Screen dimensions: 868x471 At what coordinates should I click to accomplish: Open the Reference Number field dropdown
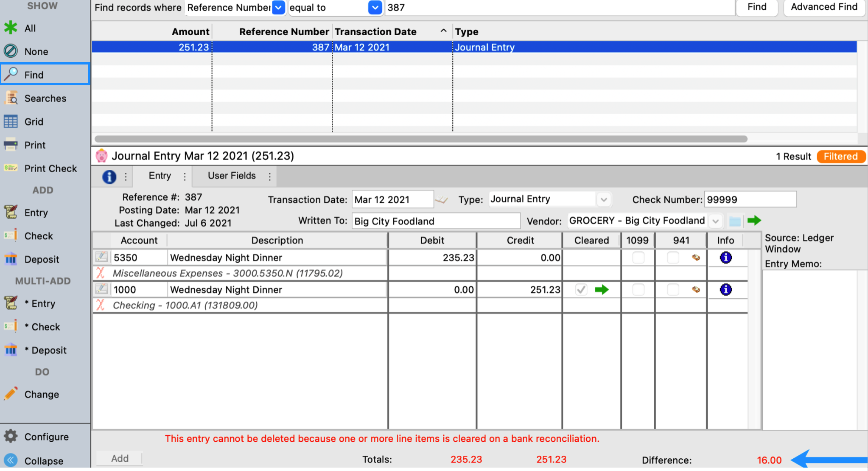[x=278, y=8]
